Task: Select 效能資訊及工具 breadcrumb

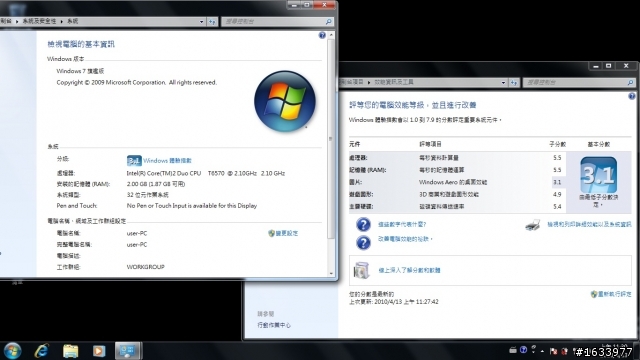Action: point(394,82)
